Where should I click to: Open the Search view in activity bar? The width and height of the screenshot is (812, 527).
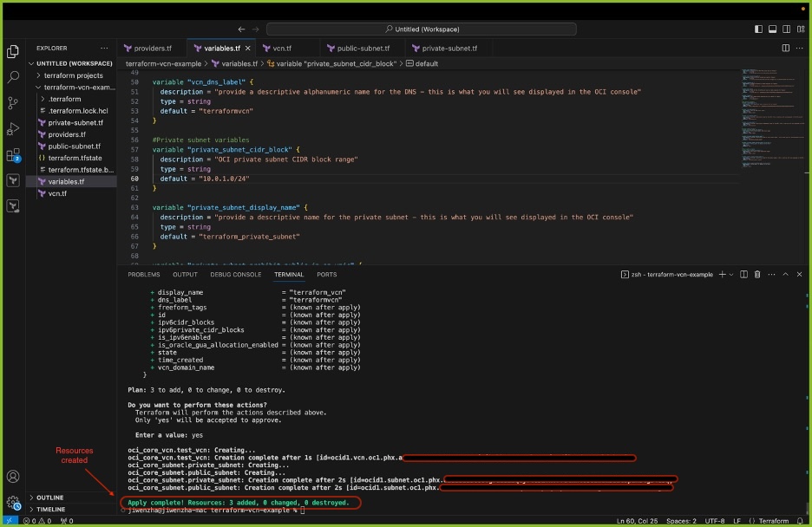pos(13,77)
